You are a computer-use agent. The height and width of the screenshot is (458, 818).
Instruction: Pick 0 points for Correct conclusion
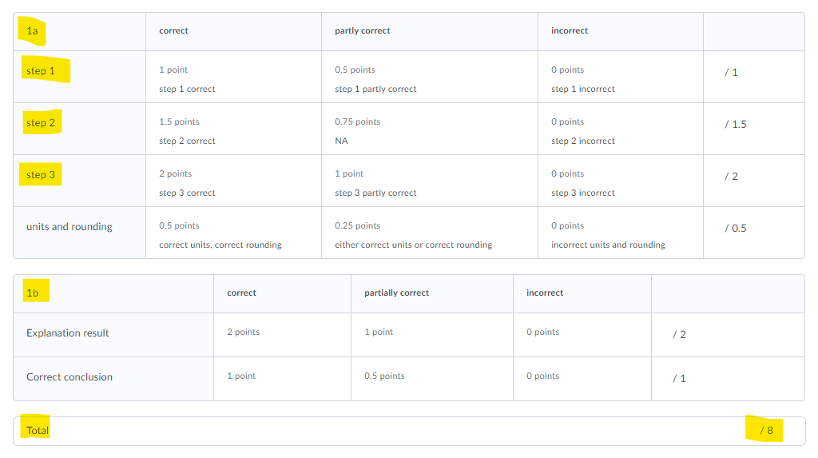pos(581,377)
